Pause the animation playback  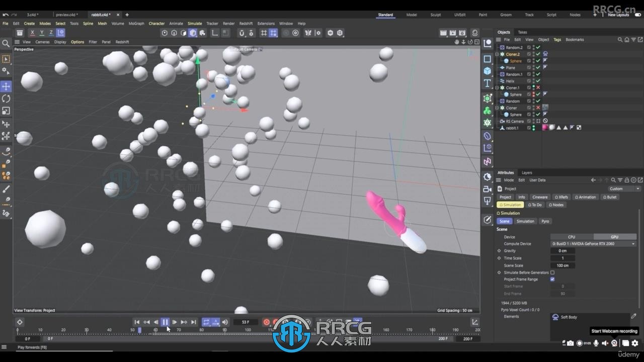(165, 322)
